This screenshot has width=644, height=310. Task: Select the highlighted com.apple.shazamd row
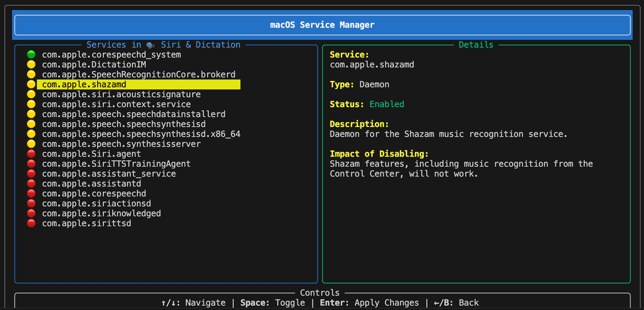138,84
